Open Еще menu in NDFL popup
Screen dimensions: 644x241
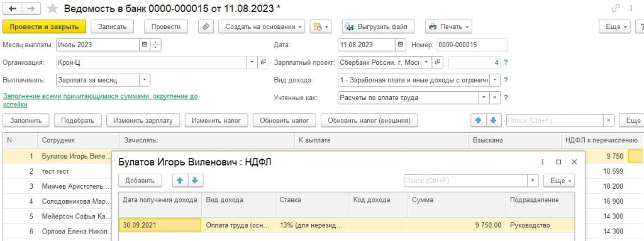(x=559, y=181)
